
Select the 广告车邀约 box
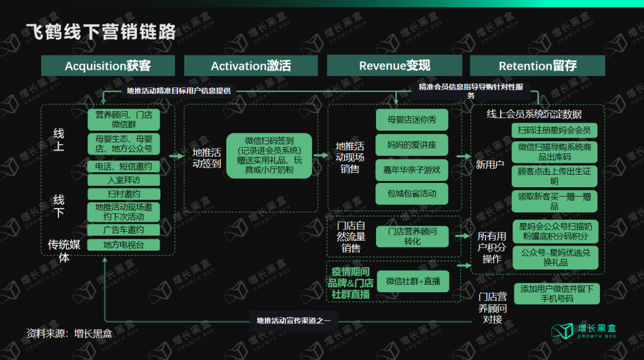(x=124, y=230)
